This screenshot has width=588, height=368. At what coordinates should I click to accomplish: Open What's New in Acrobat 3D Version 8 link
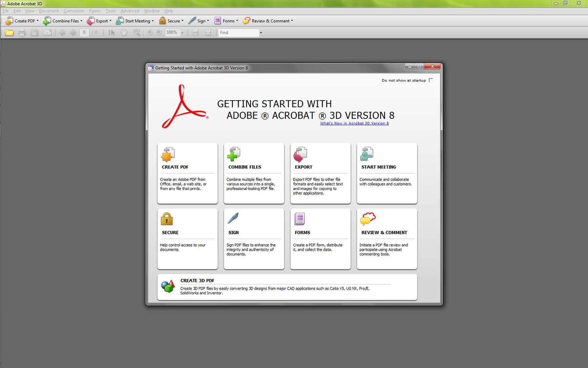[354, 123]
